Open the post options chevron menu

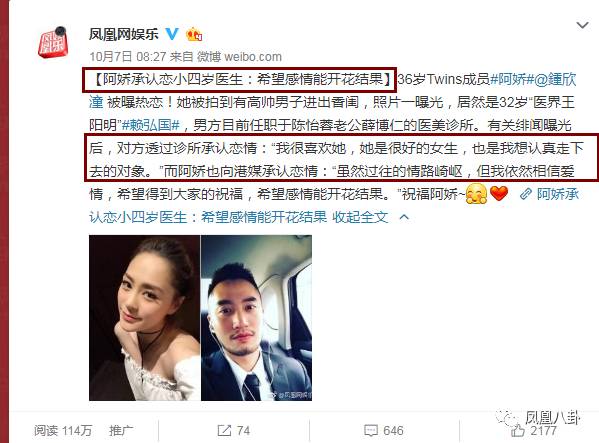[582, 25]
